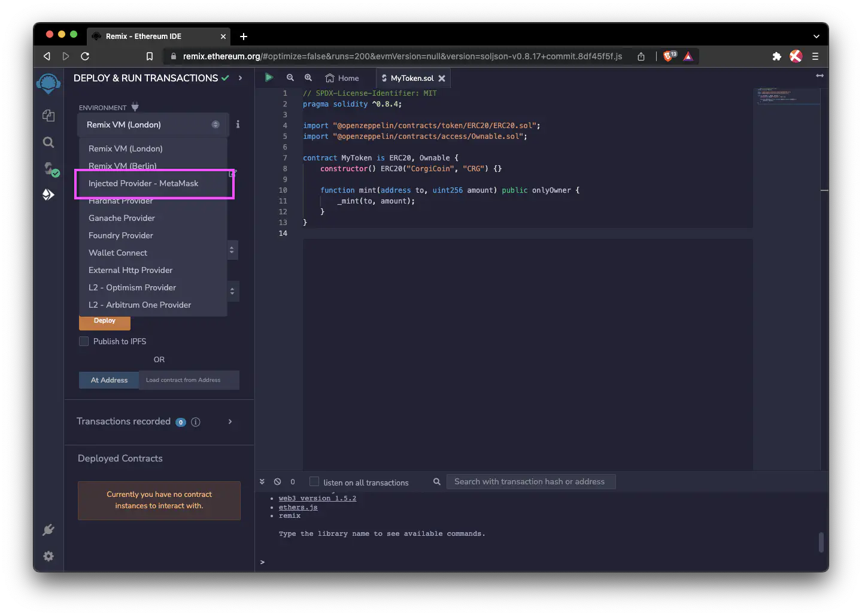
Task: Toggle listen on all transactions checkbox
Action: click(314, 481)
